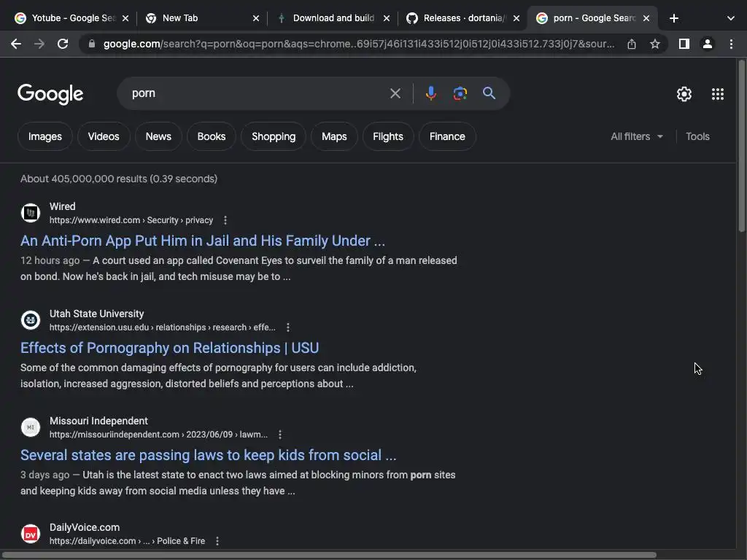
Task: Click the horizontal scrollbar at the bottom
Action: (x=329, y=555)
